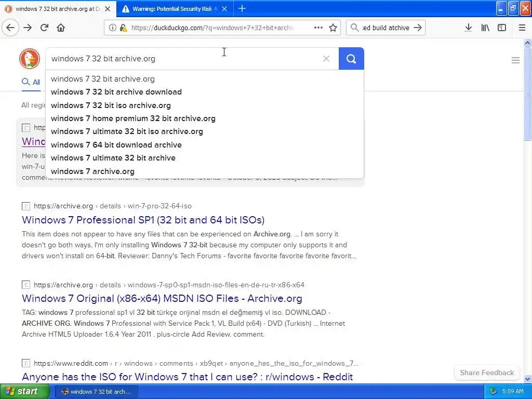
Task: Submit Firefox search bar with arrow button
Action: pyautogui.click(x=418, y=28)
